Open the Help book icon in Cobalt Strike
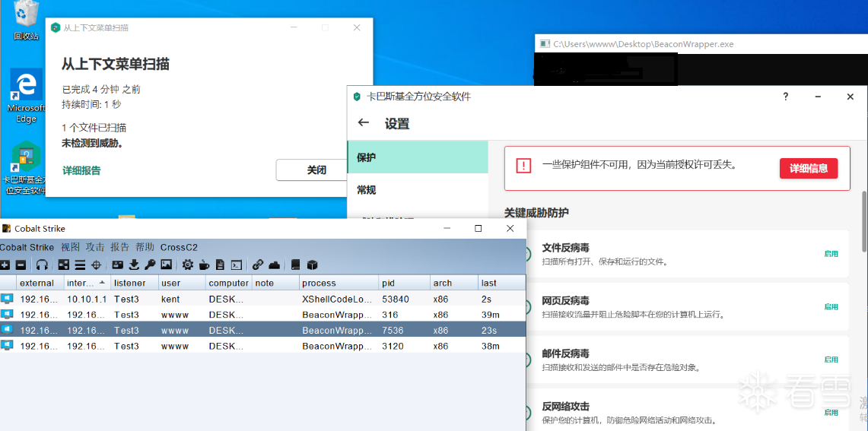Image resolution: width=868 pixels, height=431 pixels. (295, 265)
